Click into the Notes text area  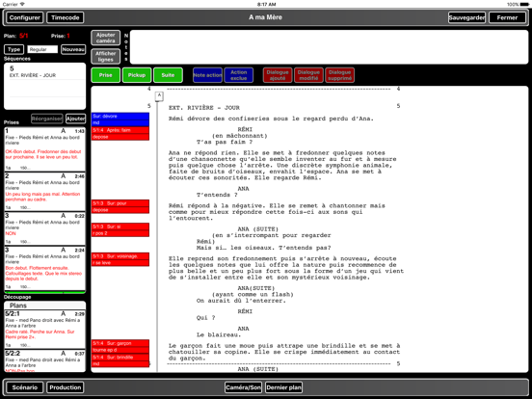329,47
